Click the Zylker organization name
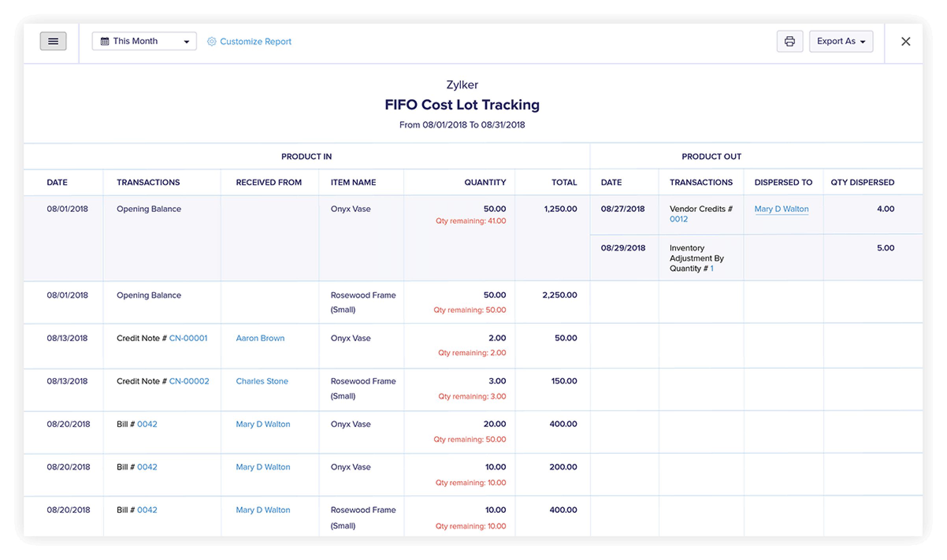This screenshot has height=560, width=947. tap(462, 84)
